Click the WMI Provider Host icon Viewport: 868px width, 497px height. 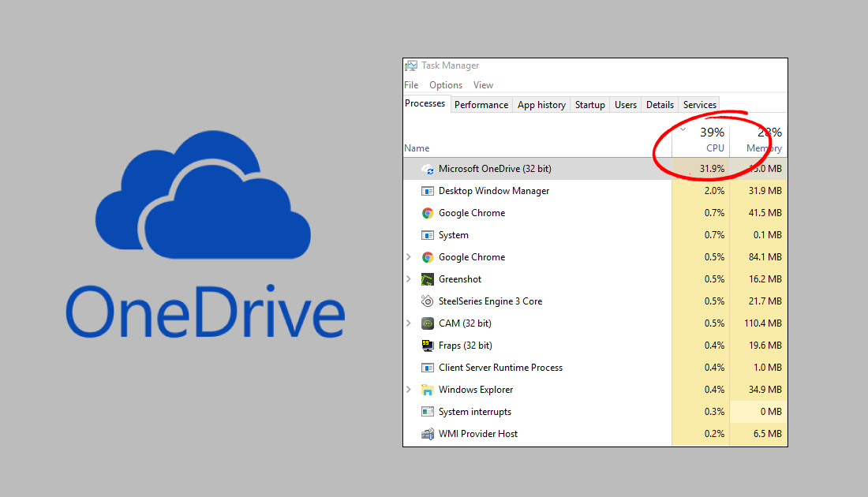(x=428, y=434)
